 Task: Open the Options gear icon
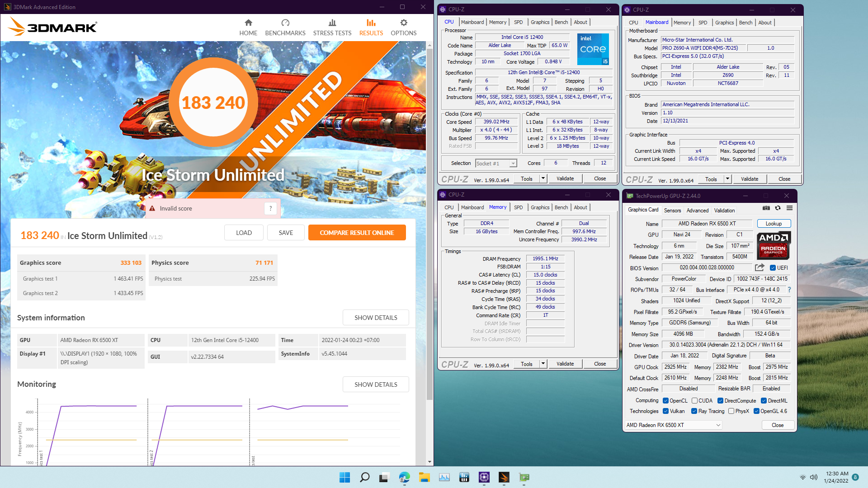coord(404,23)
